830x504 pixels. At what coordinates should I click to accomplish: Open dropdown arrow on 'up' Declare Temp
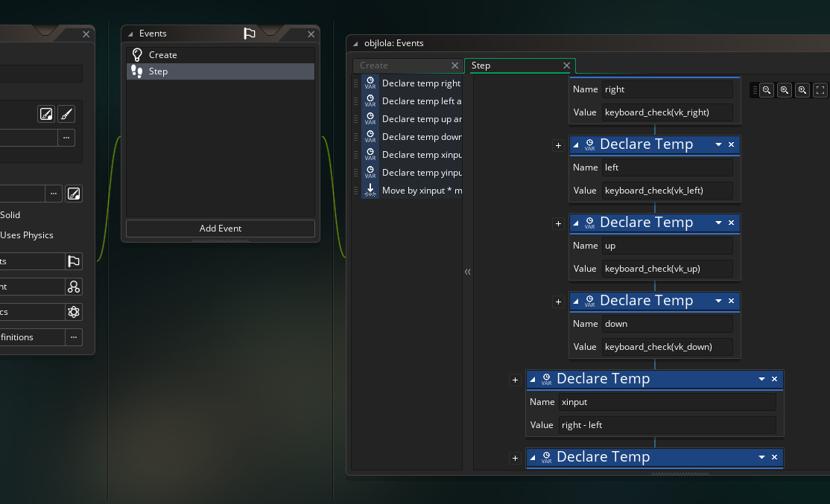point(718,223)
